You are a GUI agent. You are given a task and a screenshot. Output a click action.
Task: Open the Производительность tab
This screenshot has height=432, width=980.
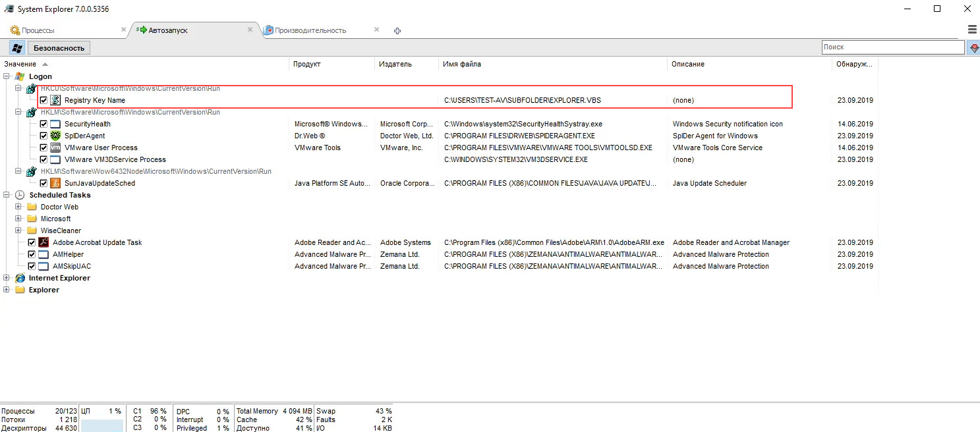tap(310, 30)
